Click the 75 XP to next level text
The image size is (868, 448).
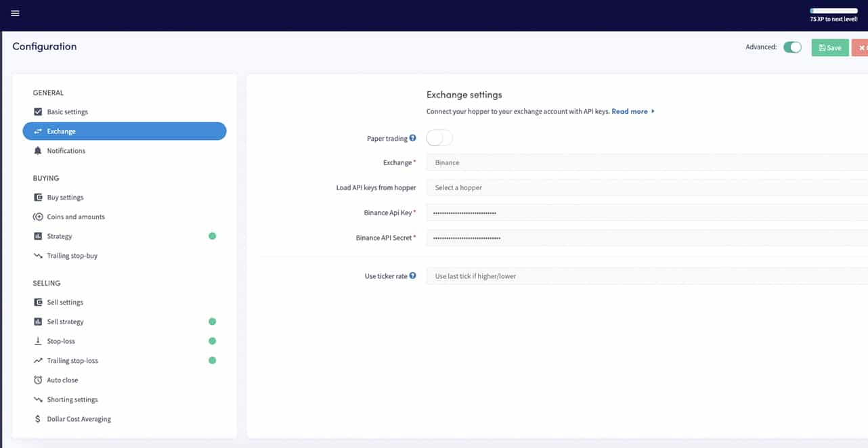(x=834, y=19)
